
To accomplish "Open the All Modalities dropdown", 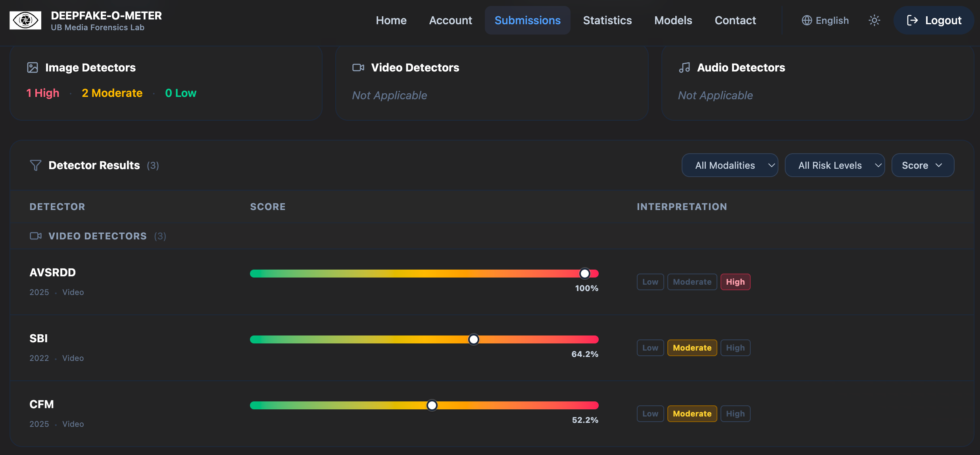I will (730, 165).
